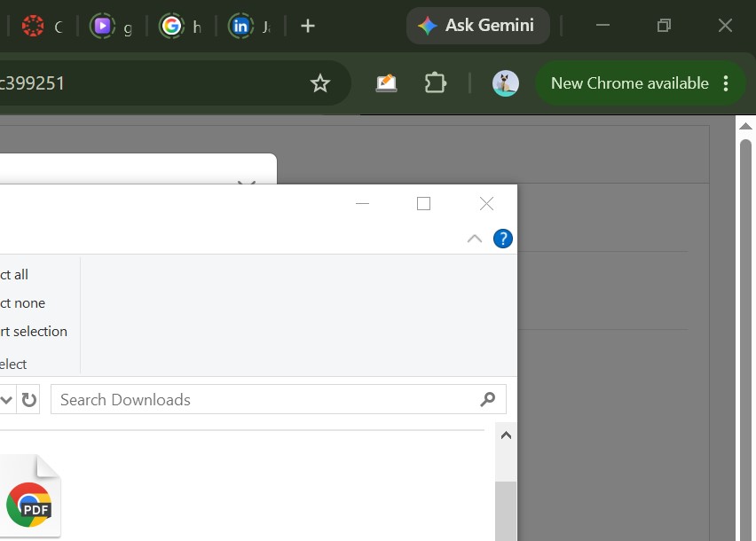Image resolution: width=756 pixels, height=541 pixels.
Task: Switch to the purple play-icon tab
Action: (x=111, y=26)
